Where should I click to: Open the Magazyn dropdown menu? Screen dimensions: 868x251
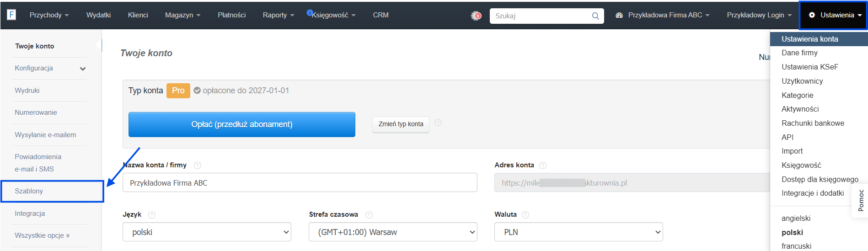(x=182, y=15)
